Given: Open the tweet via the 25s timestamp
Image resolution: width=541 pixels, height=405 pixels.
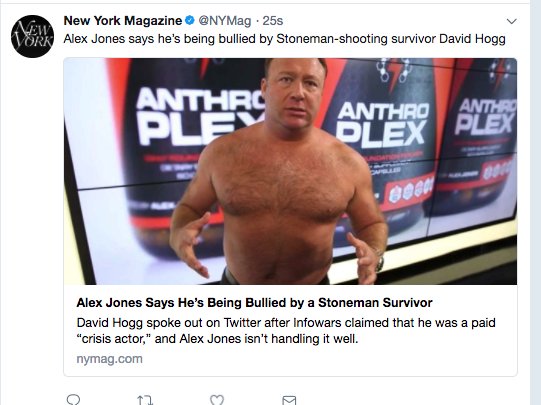Looking at the screenshot, I should point(273,21).
